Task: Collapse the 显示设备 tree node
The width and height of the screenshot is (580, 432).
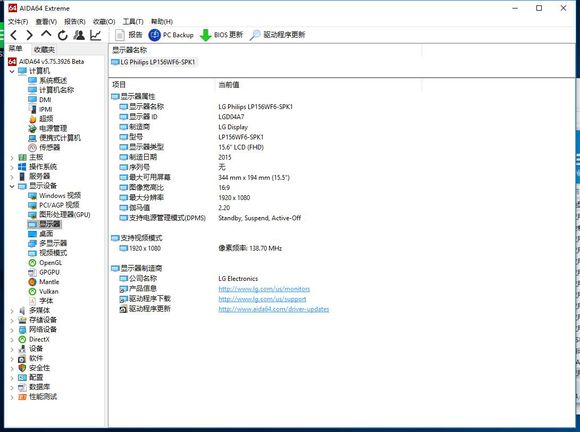Action: coord(12,186)
